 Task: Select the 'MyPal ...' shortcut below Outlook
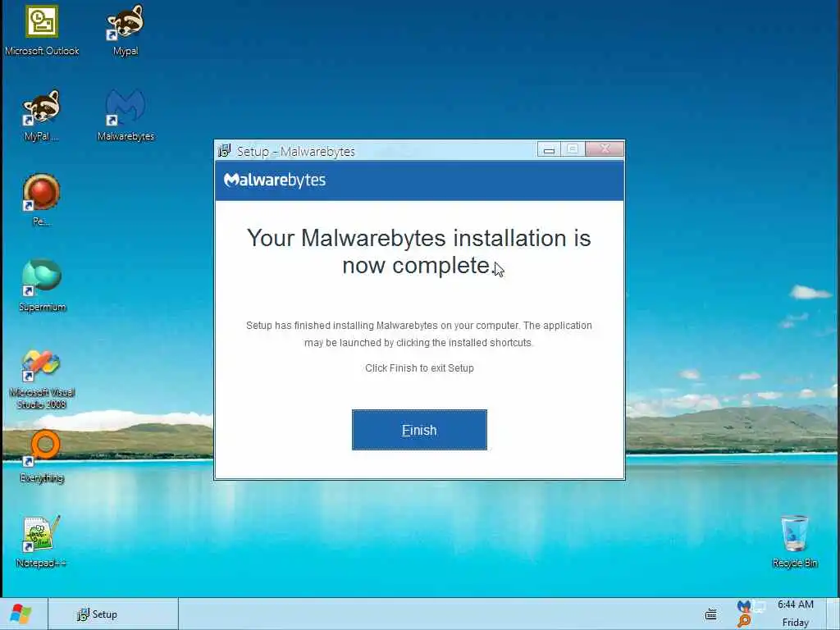click(42, 115)
